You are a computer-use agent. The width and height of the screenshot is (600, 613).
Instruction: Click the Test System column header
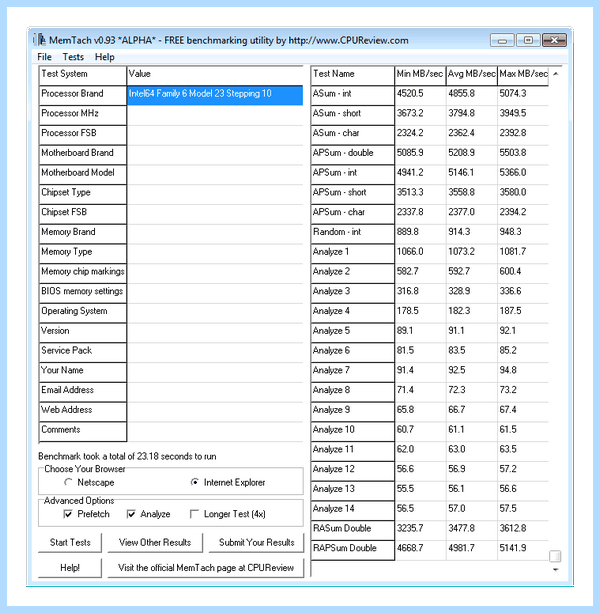(x=82, y=75)
